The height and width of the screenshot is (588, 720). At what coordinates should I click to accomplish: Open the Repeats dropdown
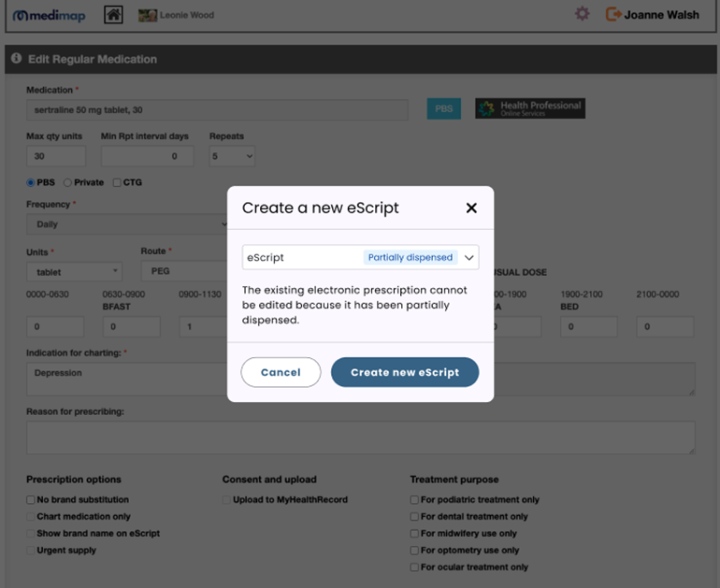pyautogui.click(x=232, y=156)
